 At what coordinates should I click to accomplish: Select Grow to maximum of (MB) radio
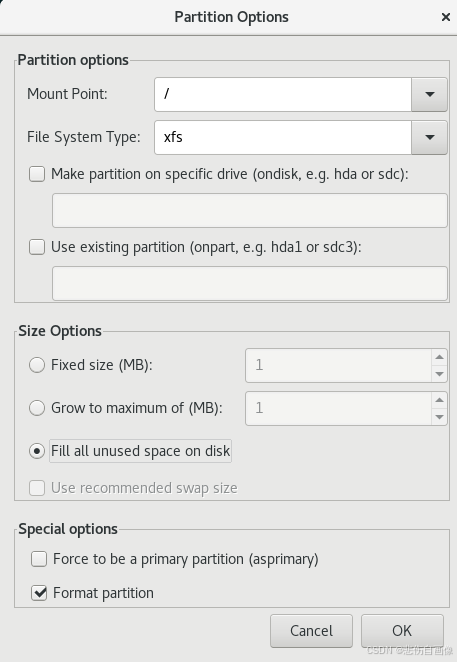pyautogui.click(x=37, y=408)
